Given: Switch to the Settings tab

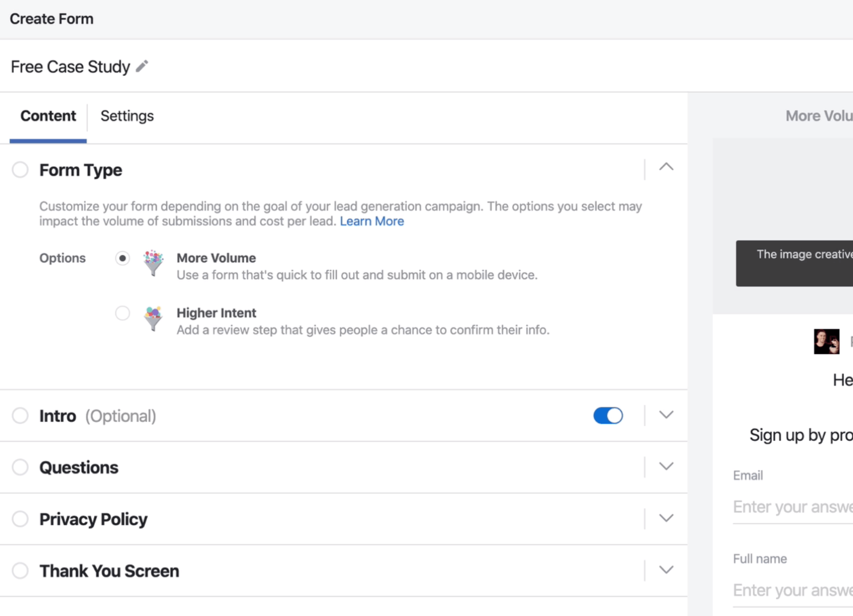Looking at the screenshot, I should click(127, 116).
